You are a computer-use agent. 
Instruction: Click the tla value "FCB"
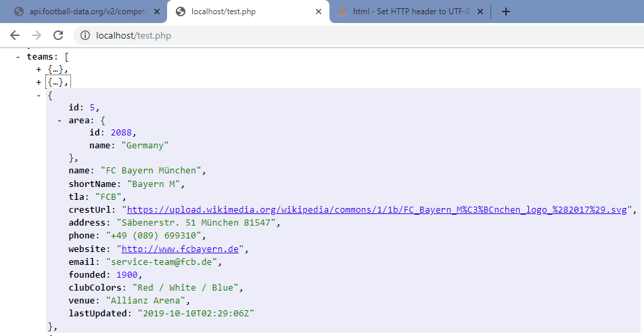[x=108, y=197]
